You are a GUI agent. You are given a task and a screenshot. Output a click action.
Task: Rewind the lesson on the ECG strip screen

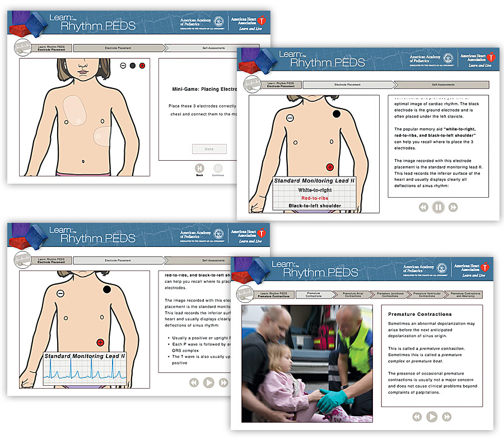194,382
